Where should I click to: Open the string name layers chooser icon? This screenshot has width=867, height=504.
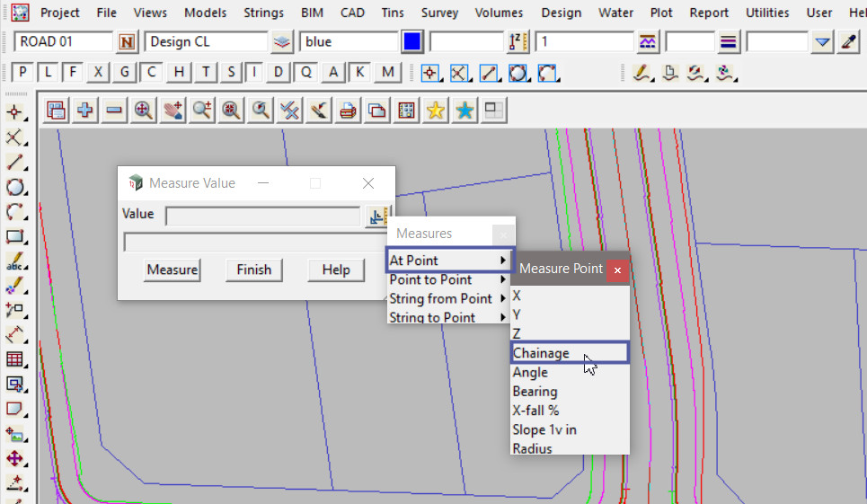[282, 42]
